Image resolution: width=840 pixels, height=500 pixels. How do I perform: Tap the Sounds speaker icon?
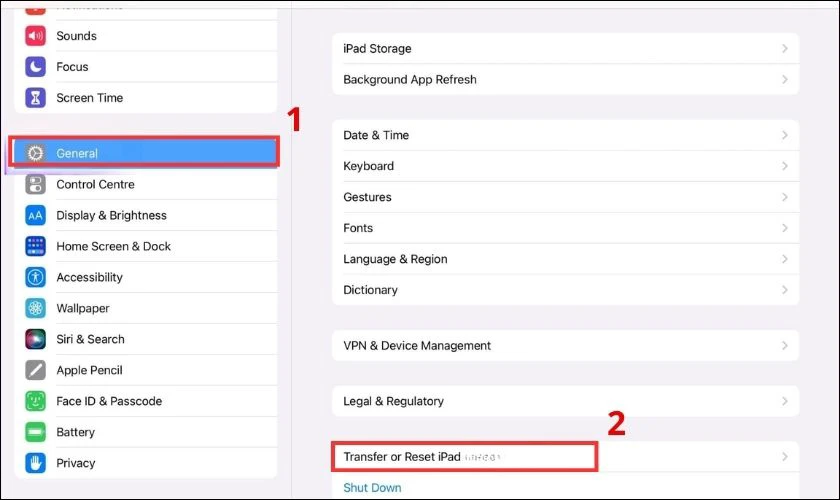[35, 36]
